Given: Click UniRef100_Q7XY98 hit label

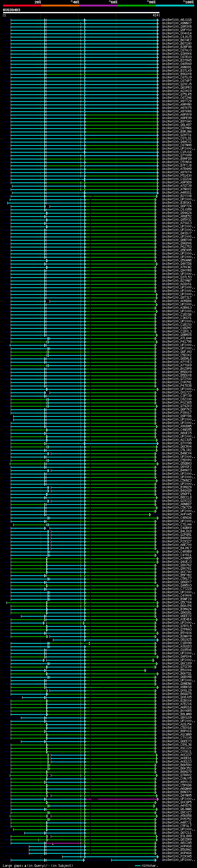Looking at the screenshot, I should click(x=177, y=443).
